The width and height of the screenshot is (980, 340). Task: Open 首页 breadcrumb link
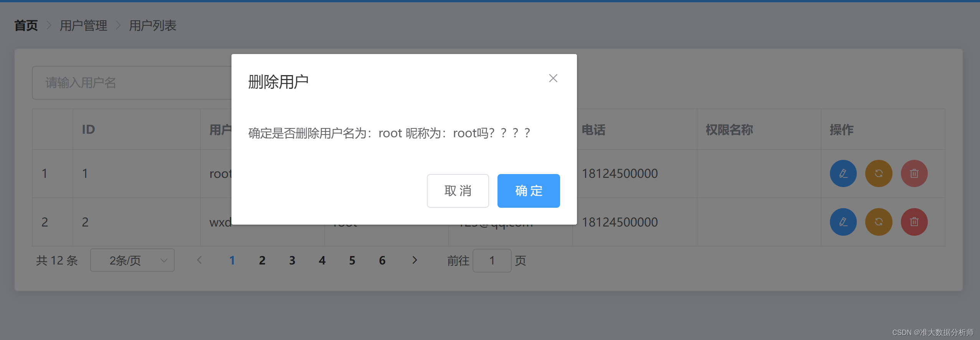pos(26,26)
